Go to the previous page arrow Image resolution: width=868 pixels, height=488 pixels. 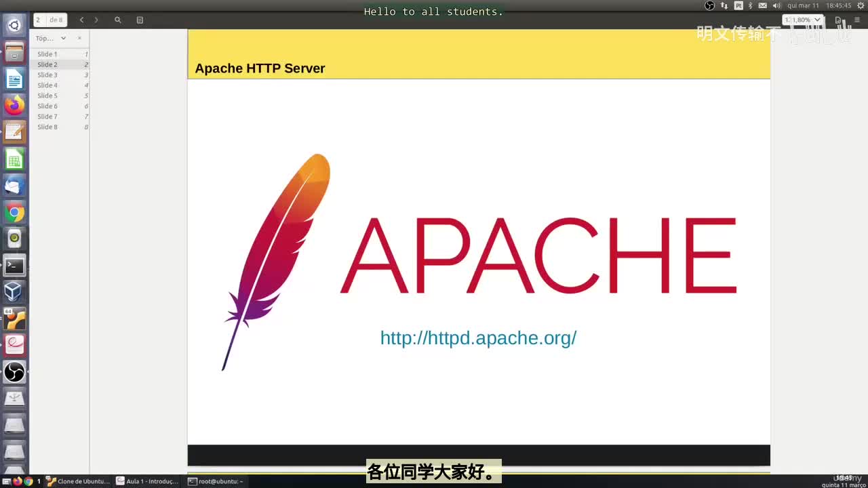click(81, 20)
